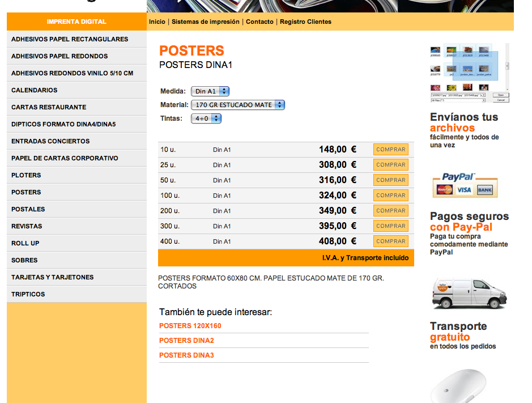Open SOBRES category
This screenshot has height=403, width=532.
click(76, 260)
